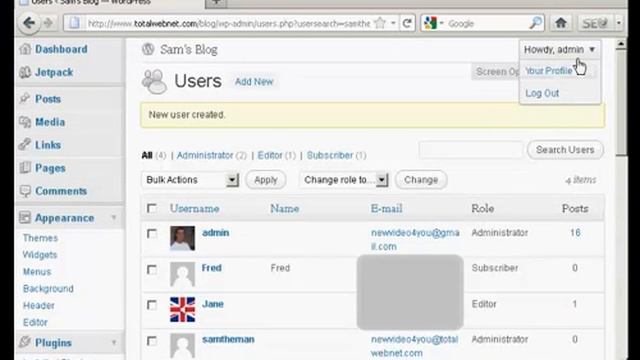
Task: Click the user search input field
Action: (471, 150)
